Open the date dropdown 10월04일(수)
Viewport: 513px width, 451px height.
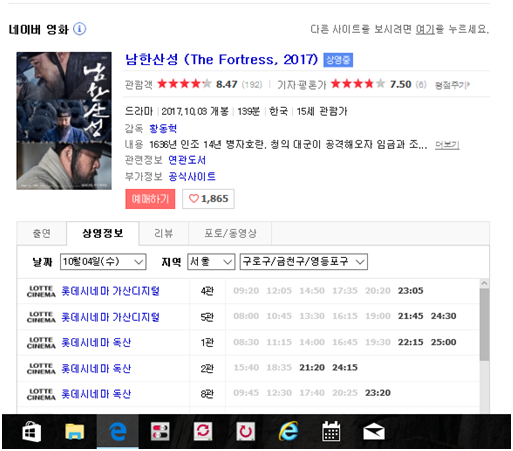pos(103,262)
